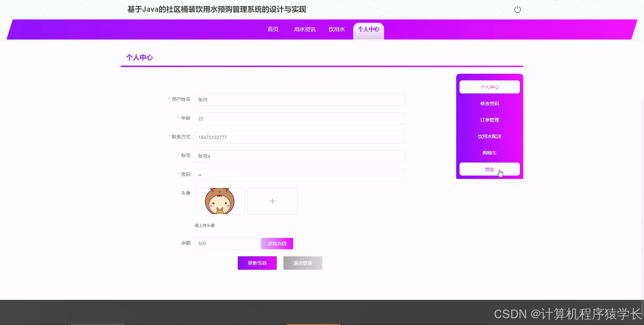Open 购物车 from the sidebar
Screen dimensions: 644x325
pos(489,152)
